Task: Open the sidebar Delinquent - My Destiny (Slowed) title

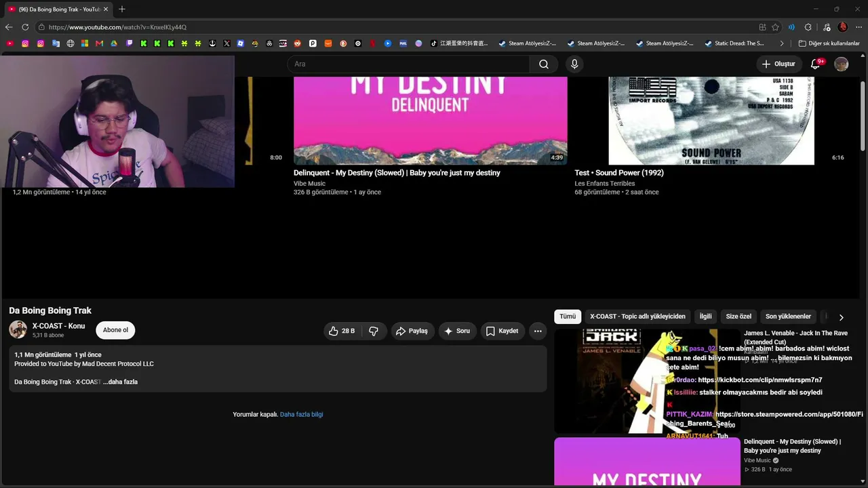Action: coord(792,446)
